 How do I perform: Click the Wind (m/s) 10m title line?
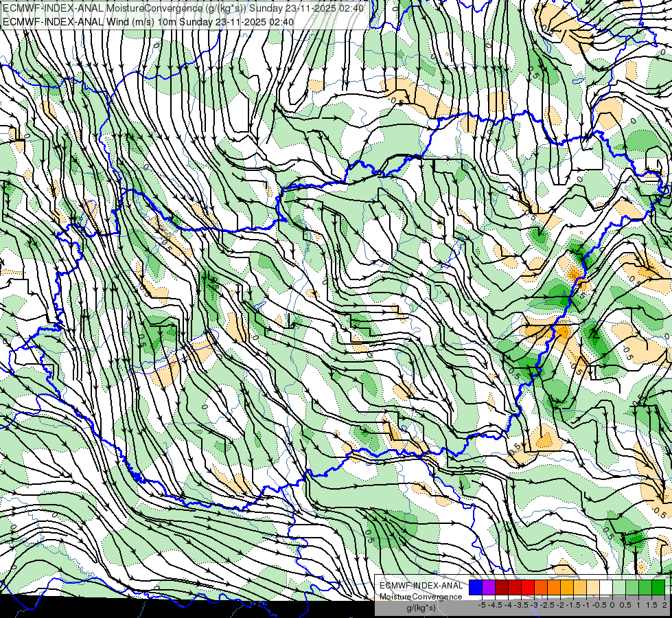(148, 22)
